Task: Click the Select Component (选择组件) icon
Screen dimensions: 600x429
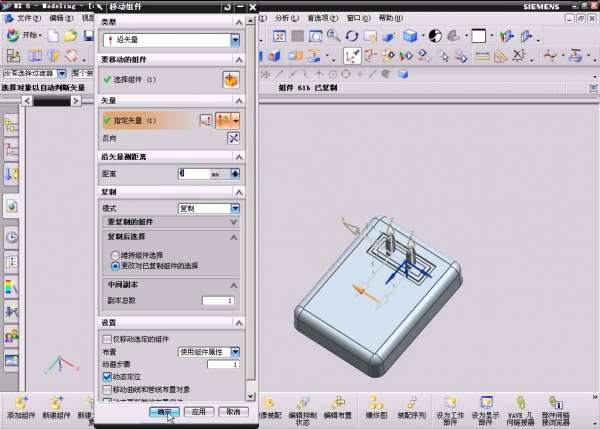Action: [231, 79]
